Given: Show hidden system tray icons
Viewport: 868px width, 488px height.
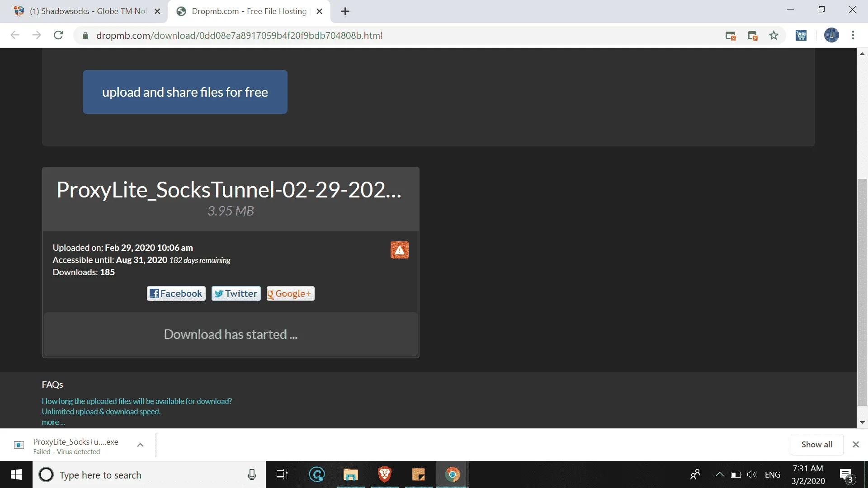Looking at the screenshot, I should [x=719, y=475].
